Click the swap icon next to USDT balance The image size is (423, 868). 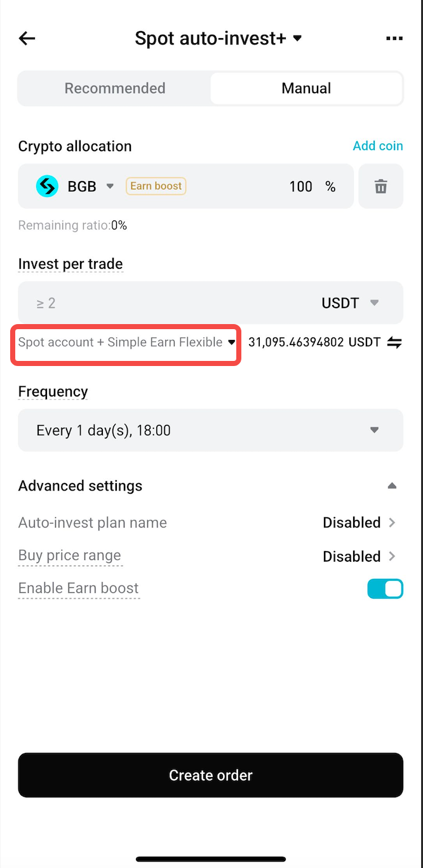(394, 342)
